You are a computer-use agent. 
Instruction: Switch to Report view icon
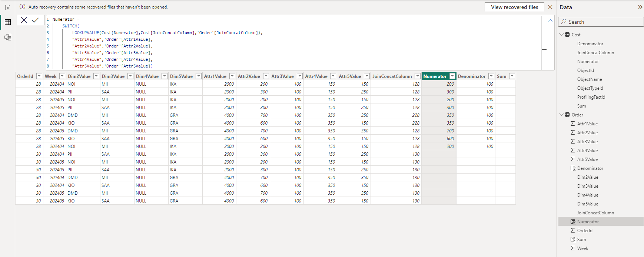pyautogui.click(x=7, y=7)
